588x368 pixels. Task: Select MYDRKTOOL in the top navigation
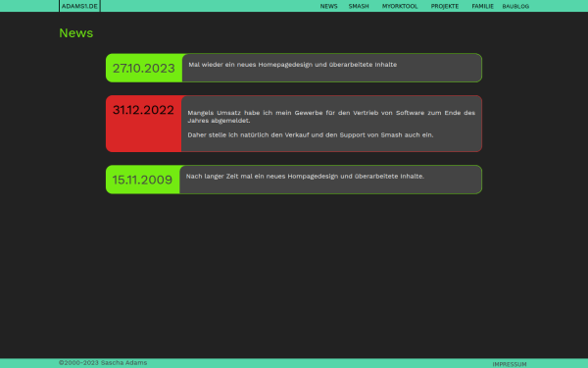400,7
